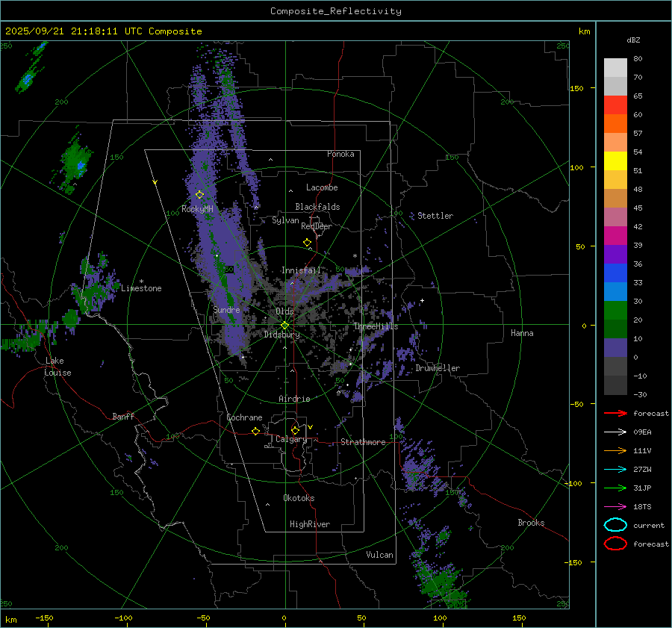Select the white 09EA arrow legend entry
Viewport: 672px width, 628px height.
(615, 432)
